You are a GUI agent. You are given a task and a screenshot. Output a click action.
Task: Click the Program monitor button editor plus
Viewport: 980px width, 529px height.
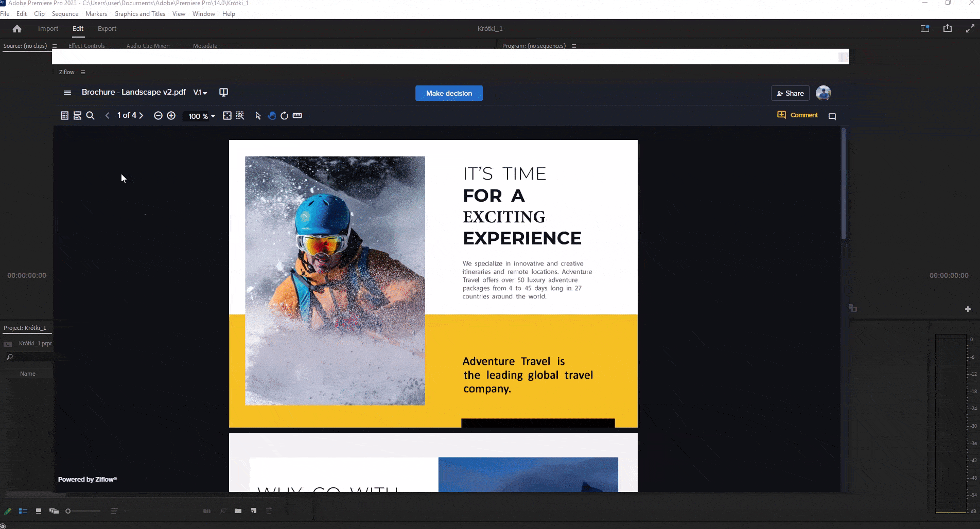[968, 309]
